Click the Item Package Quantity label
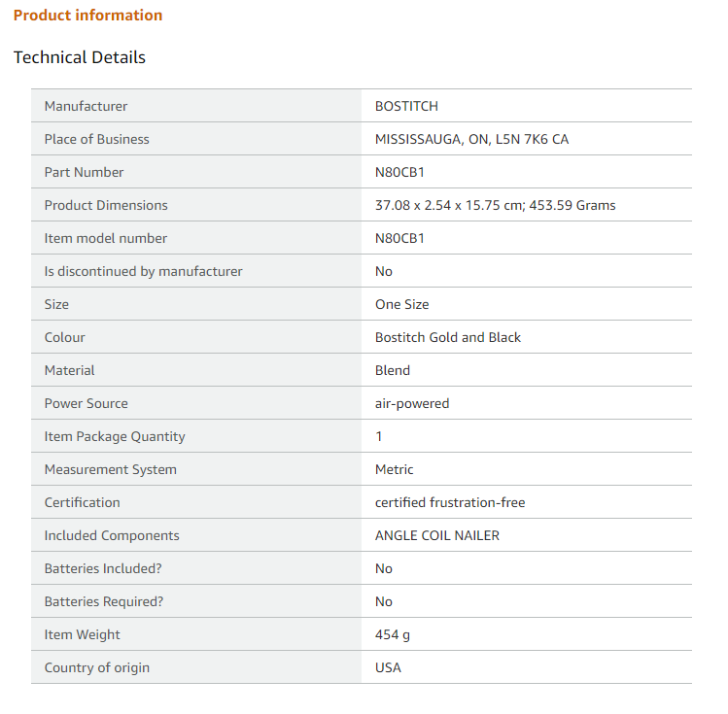This screenshot has height=714, width=728. point(115,436)
